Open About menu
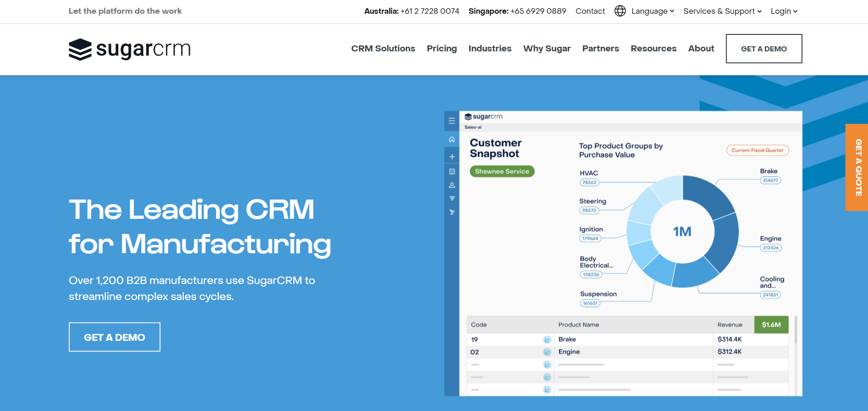Viewport: 868px width, 411px height. coord(701,49)
